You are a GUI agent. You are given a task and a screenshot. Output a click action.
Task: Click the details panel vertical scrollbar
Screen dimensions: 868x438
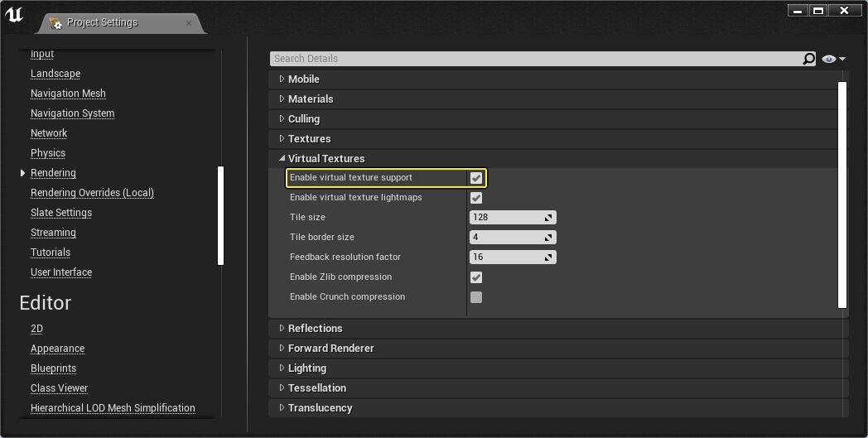(x=843, y=195)
